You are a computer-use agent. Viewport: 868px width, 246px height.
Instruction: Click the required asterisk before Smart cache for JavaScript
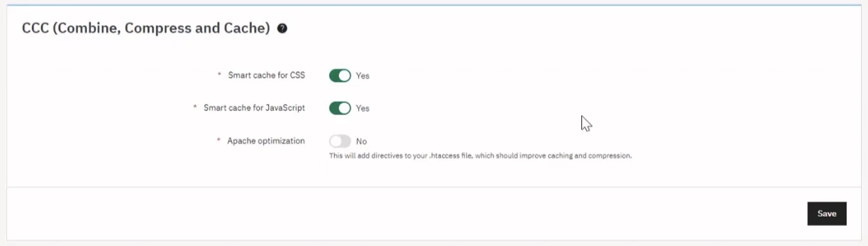point(195,107)
